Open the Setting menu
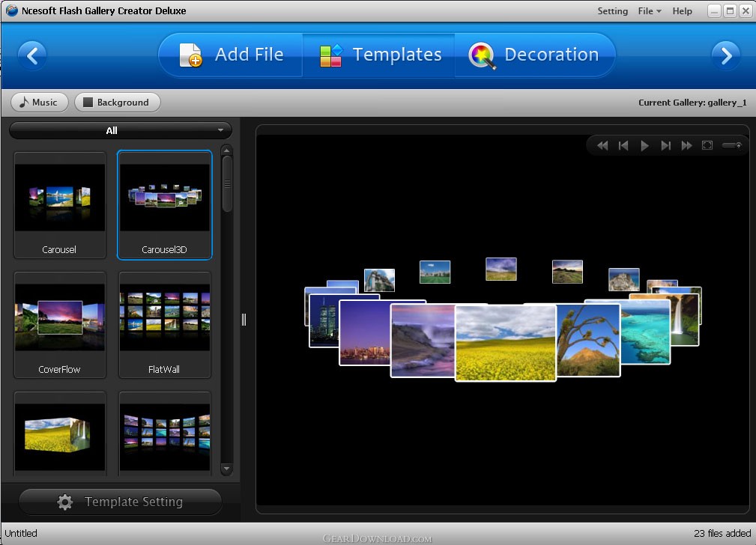The height and width of the screenshot is (545, 756). coord(612,11)
